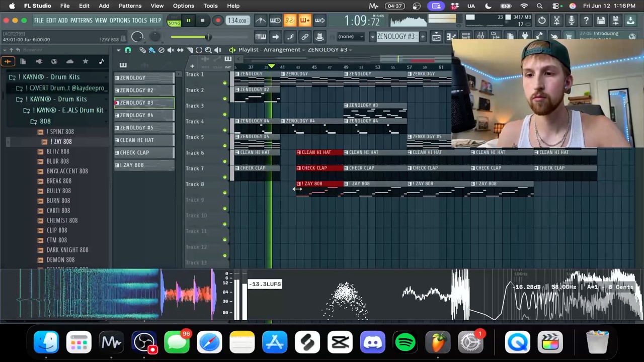This screenshot has height=362, width=644.
Task: Collapse the ! CXVERT Drum folder in browser
Action: coord(61,88)
